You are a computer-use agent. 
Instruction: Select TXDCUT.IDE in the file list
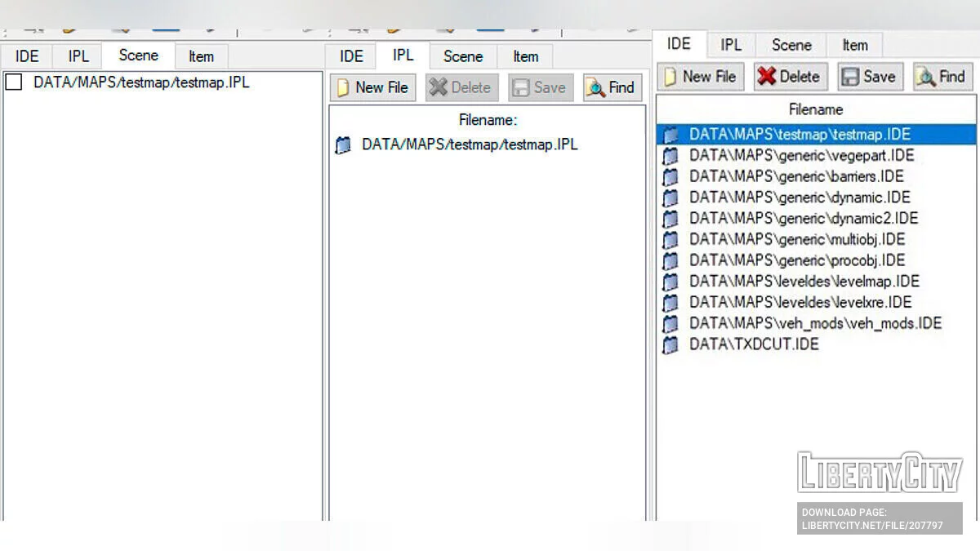click(753, 344)
